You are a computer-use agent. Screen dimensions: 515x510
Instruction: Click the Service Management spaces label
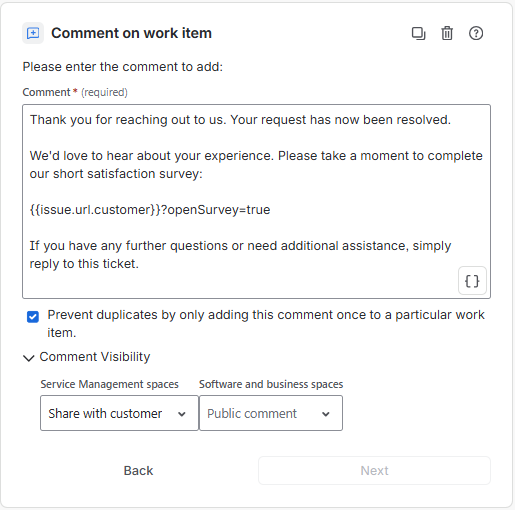(x=109, y=384)
